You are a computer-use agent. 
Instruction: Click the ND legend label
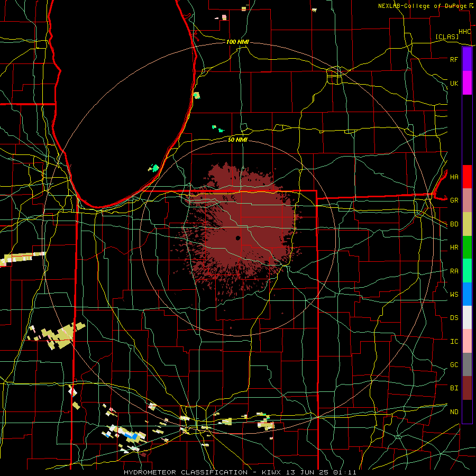pyautogui.click(x=454, y=412)
